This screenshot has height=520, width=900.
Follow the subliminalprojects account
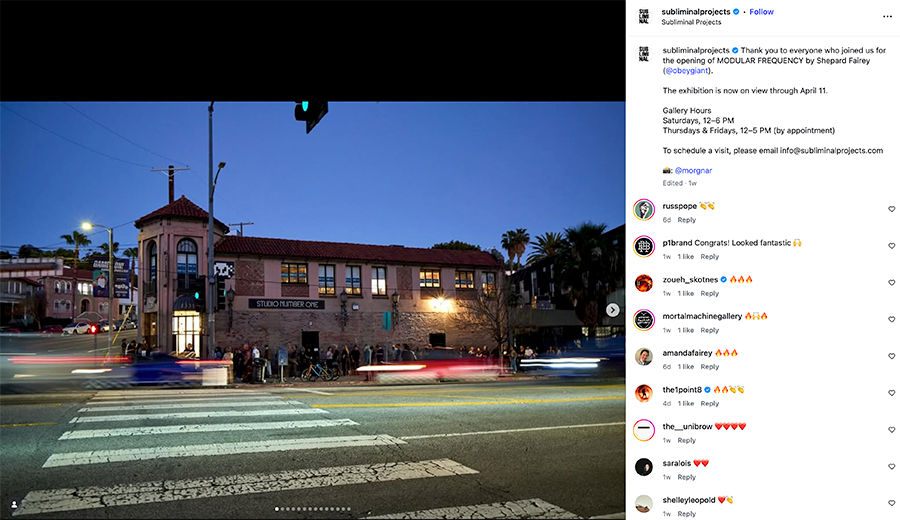coord(761,11)
